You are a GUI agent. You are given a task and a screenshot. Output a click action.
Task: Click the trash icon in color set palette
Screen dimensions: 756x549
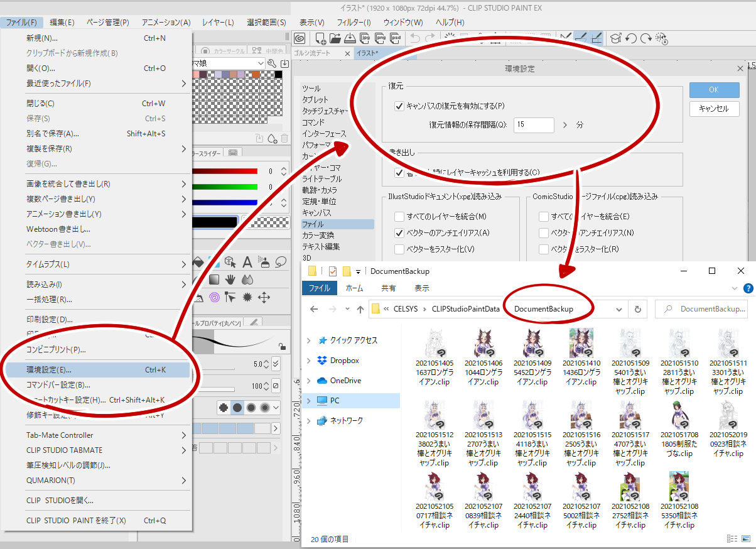click(284, 139)
